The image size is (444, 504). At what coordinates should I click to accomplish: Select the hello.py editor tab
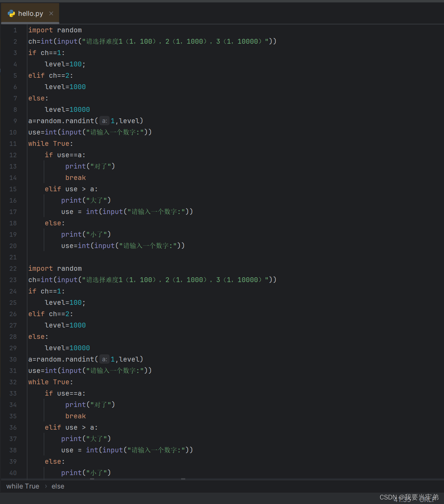coord(30,13)
